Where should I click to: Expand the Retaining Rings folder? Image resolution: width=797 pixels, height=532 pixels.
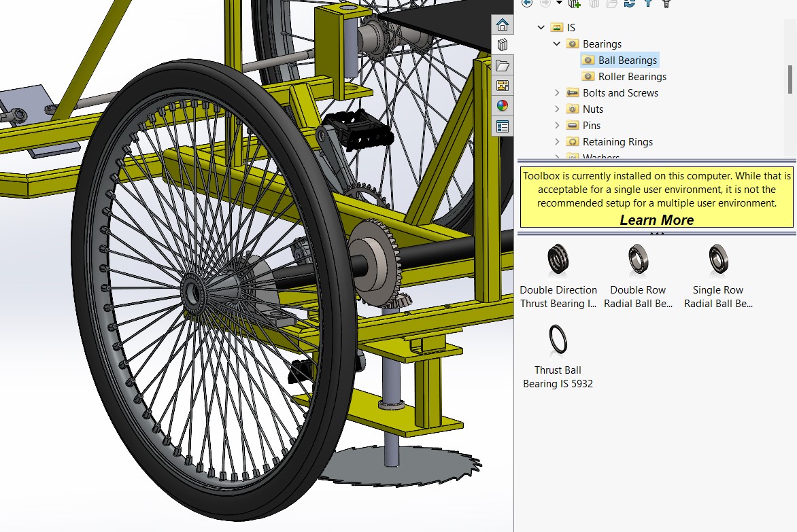click(x=556, y=141)
